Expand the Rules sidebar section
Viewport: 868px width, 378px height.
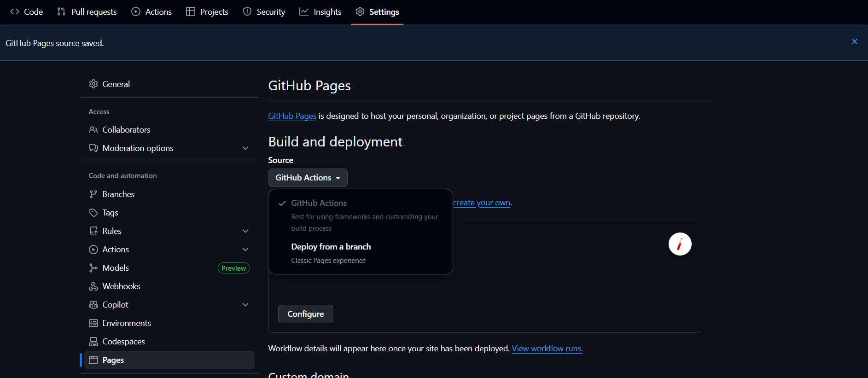[x=245, y=231]
